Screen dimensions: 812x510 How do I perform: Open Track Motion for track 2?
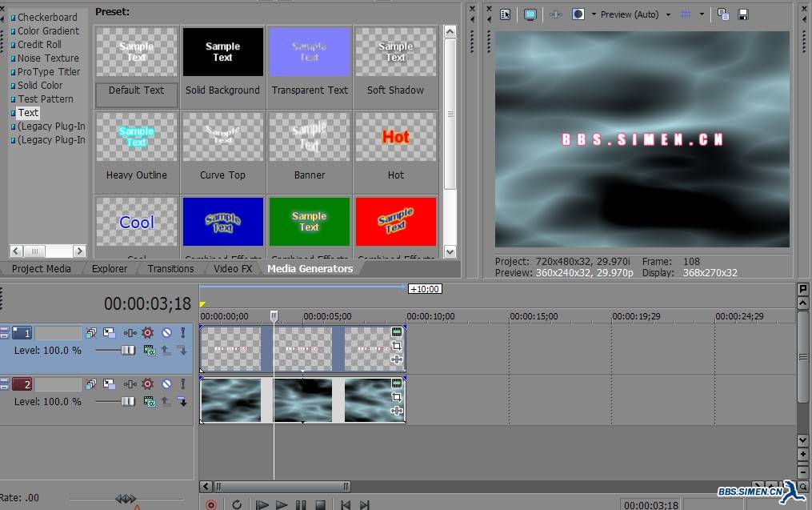[x=110, y=384]
